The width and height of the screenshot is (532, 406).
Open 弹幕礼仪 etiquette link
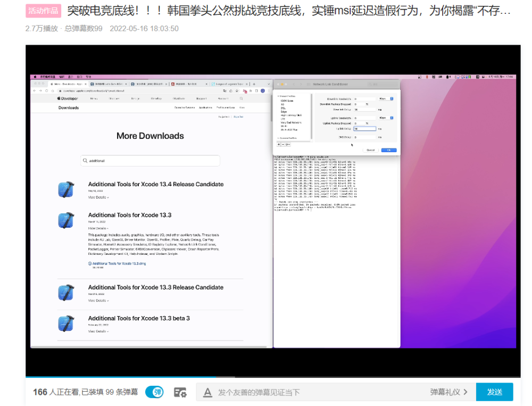(x=448, y=392)
